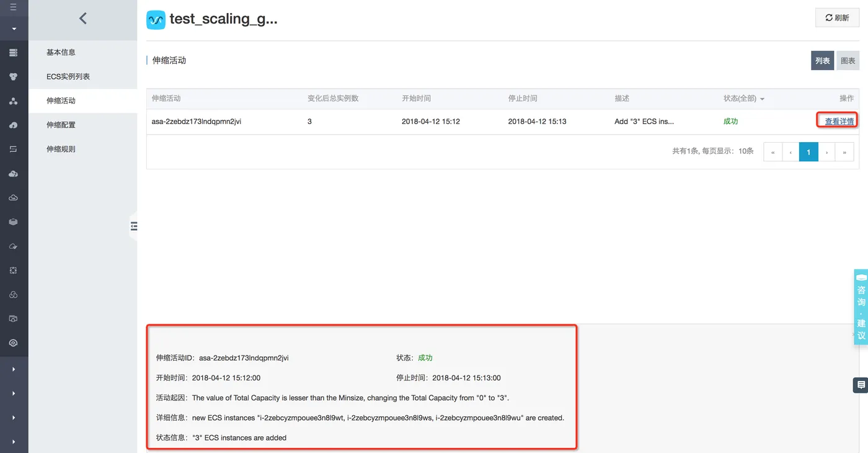Go to previous page with ‹
The width and height of the screenshot is (868, 453).
click(x=790, y=152)
